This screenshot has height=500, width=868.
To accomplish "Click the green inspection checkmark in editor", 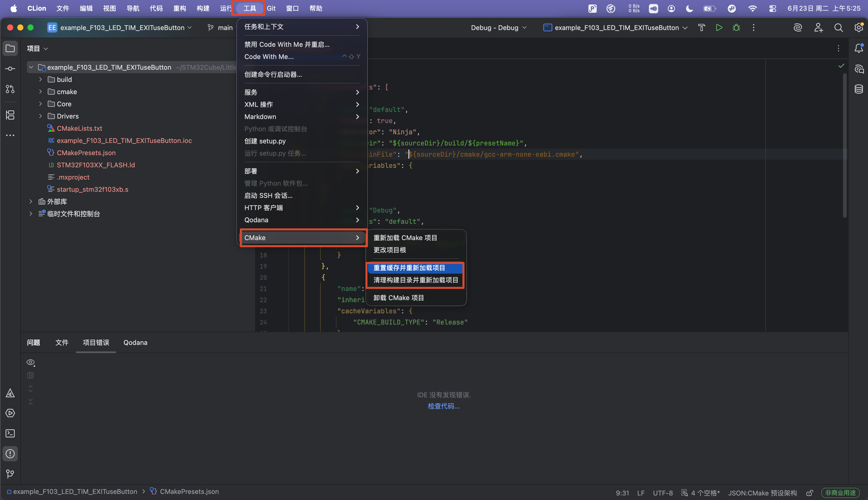I will [841, 66].
